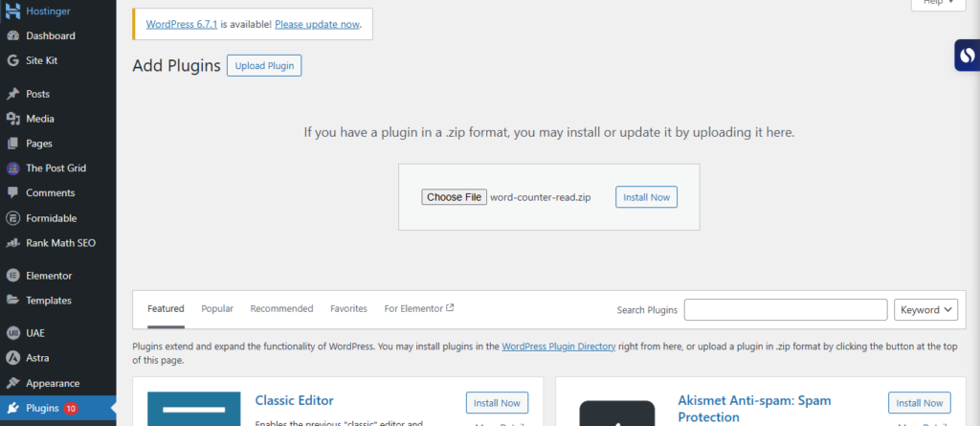The height and width of the screenshot is (426, 980).
Task: Open the Hostinger menu item
Action: click(x=48, y=11)
